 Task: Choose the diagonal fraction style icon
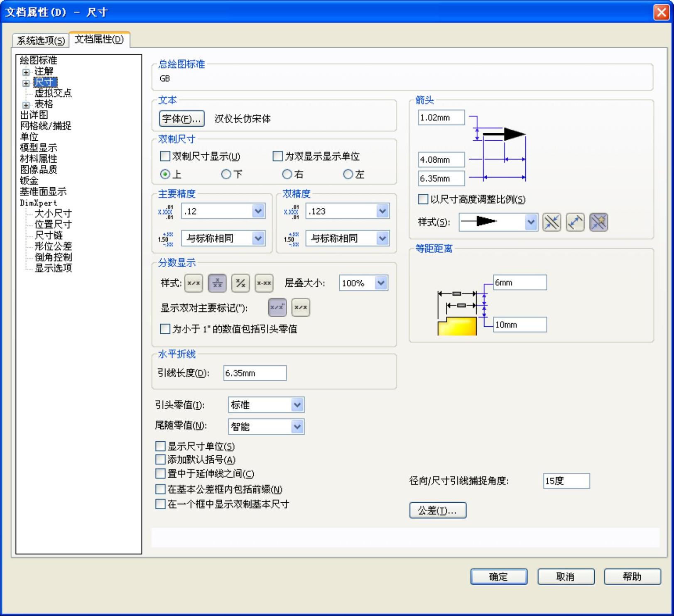coord(240,284)
